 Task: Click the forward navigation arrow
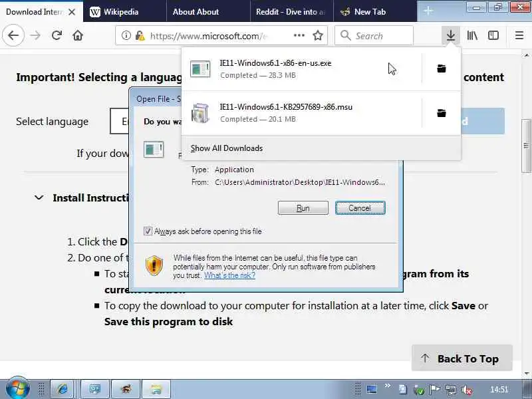click(35, 35)
